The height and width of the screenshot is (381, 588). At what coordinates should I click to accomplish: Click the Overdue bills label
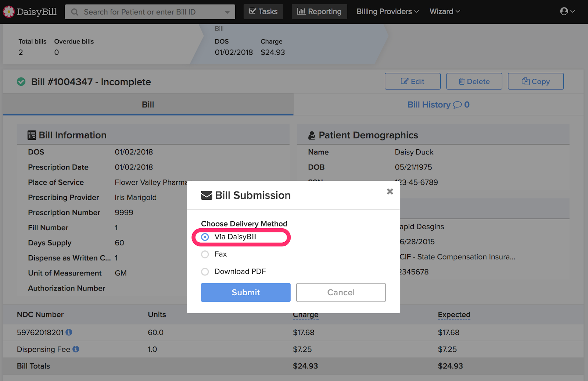click(74, 42)
